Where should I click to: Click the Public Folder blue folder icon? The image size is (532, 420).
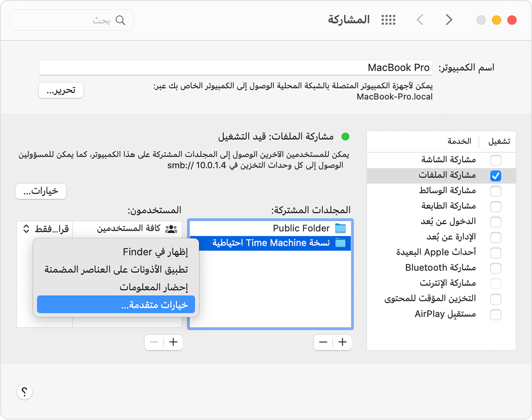(340, 228)
